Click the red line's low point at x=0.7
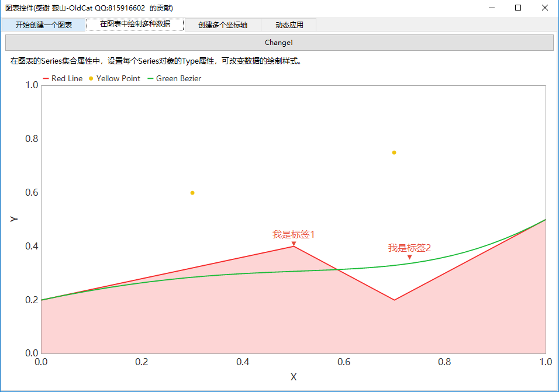 tap(395, 300)
